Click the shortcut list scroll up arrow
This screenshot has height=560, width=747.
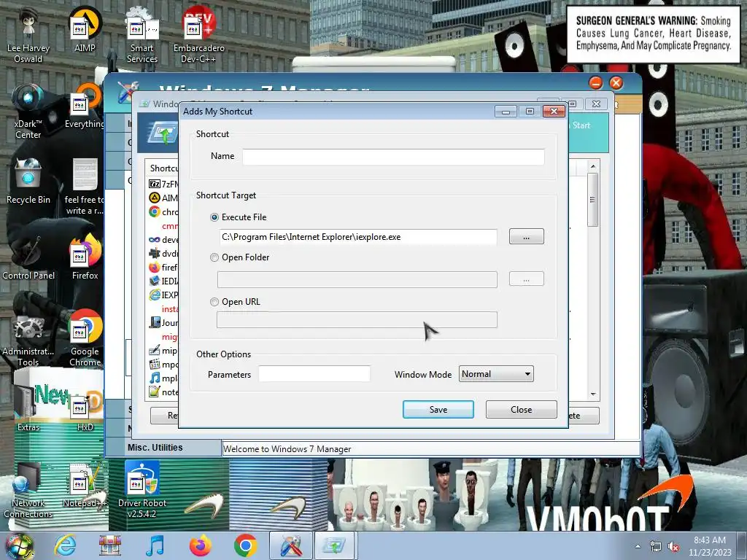(593, 166)
